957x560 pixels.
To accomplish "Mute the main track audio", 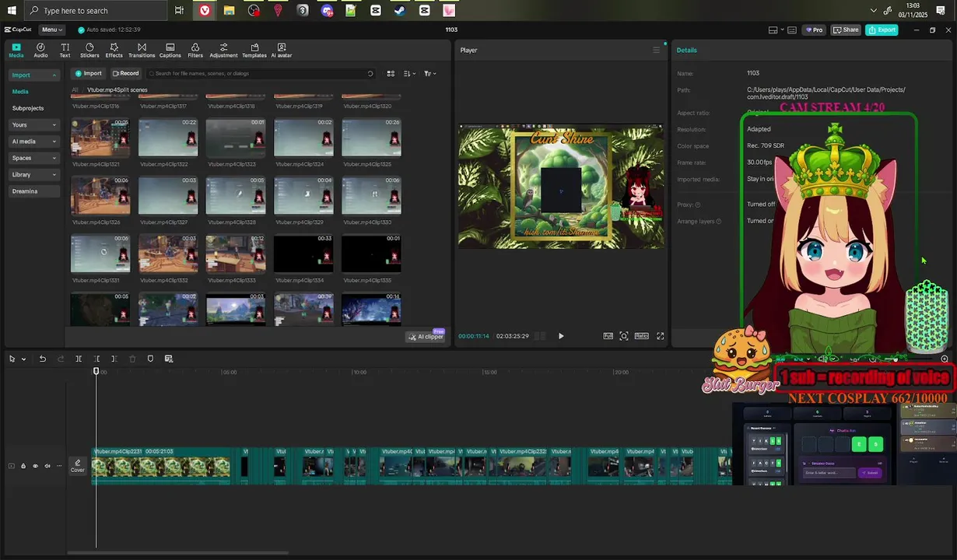I will point(47,466).
